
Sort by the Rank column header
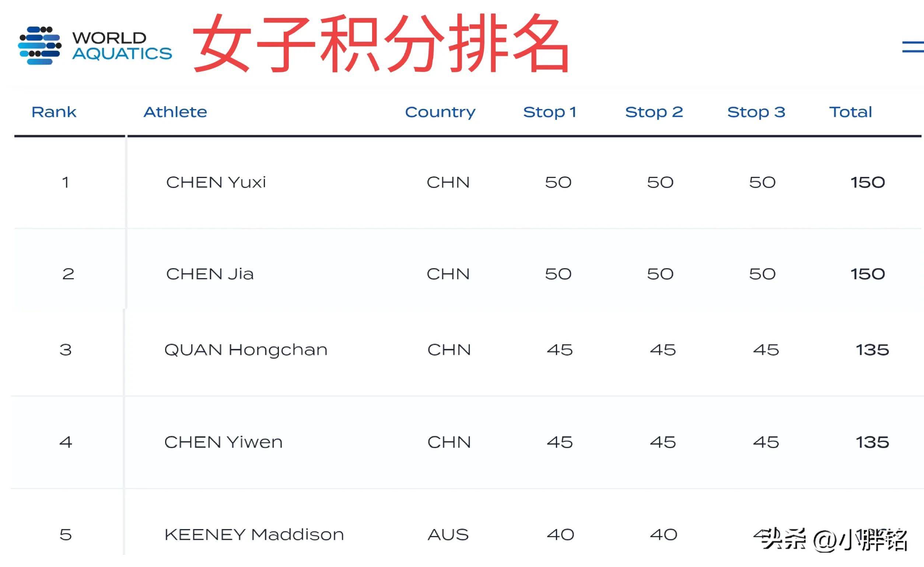pos(54,112)
